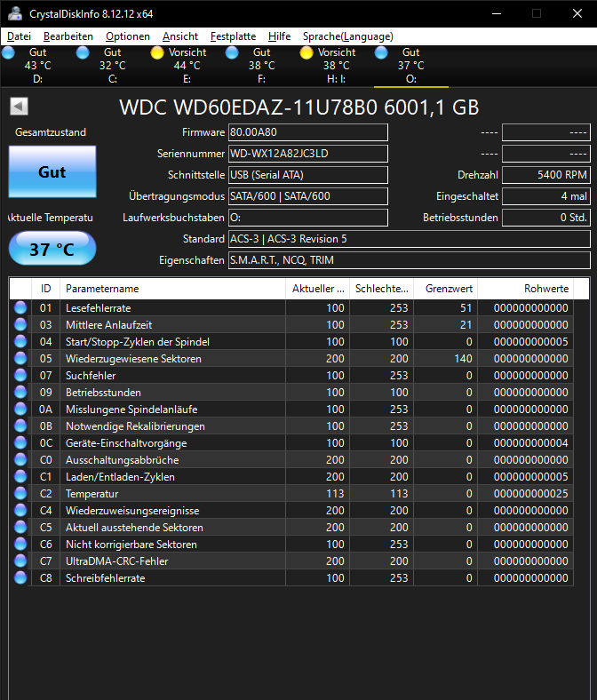Screen dimensions: 597x700
Task: Click status orb of Notwendige Rekalibrierungen row
Action: click(20, 426)
